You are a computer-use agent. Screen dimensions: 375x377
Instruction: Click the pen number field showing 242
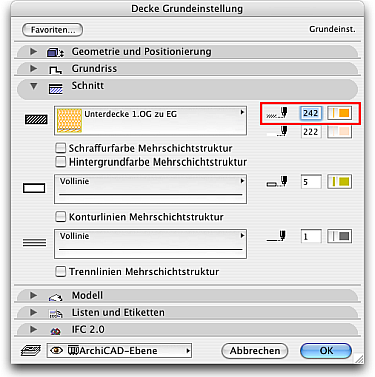click(x=311, y=113)
